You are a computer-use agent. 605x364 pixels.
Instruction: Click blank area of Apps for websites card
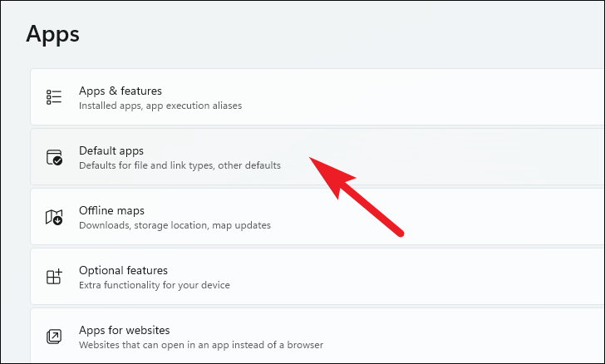(x=463, y=336)
